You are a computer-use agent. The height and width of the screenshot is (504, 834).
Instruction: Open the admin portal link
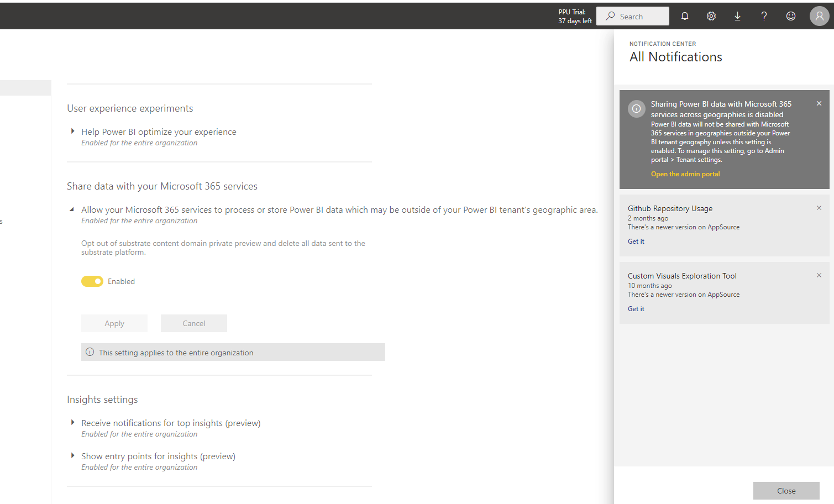[x=685, y=174]
